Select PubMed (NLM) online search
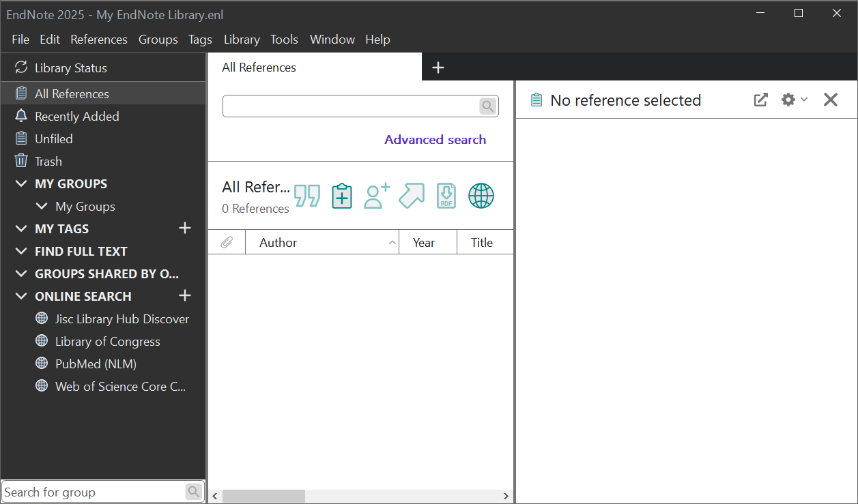 (96, 364)
